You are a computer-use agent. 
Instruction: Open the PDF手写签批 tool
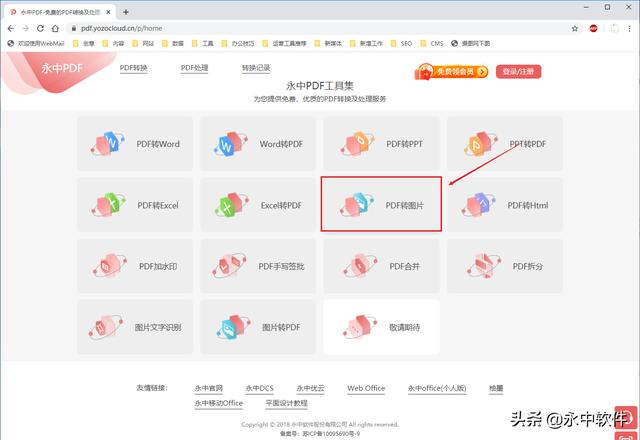(x=258, y=266)
